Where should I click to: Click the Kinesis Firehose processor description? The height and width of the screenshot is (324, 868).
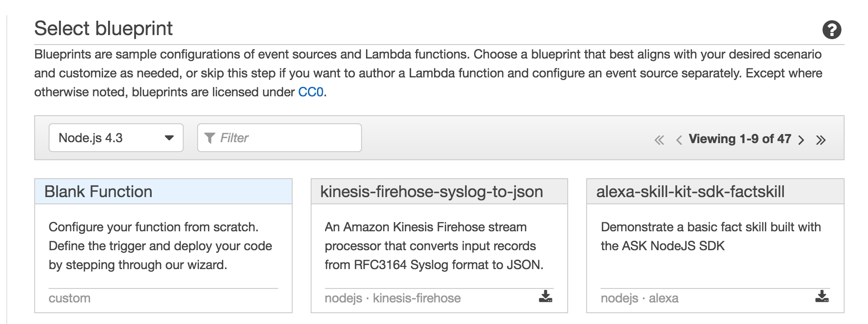point(434,246)
